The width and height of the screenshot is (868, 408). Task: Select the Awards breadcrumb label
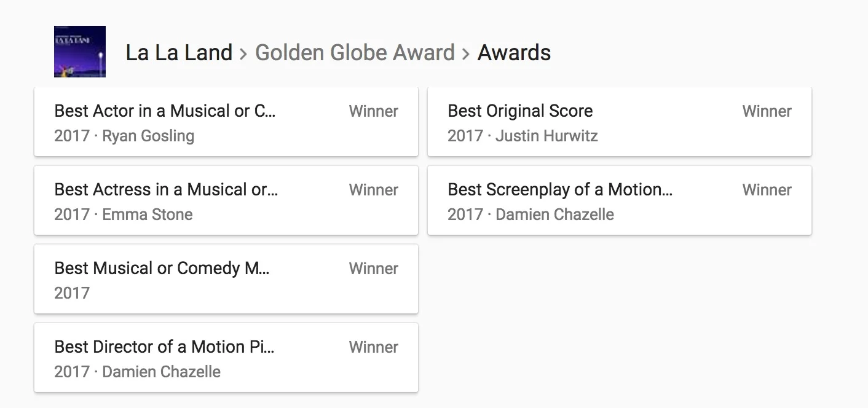[x=514, y=53]
